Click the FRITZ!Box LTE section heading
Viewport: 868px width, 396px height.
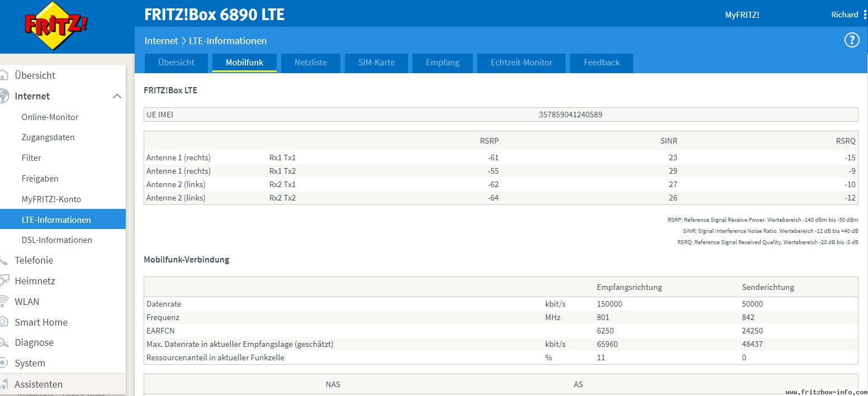pos(170,90)
